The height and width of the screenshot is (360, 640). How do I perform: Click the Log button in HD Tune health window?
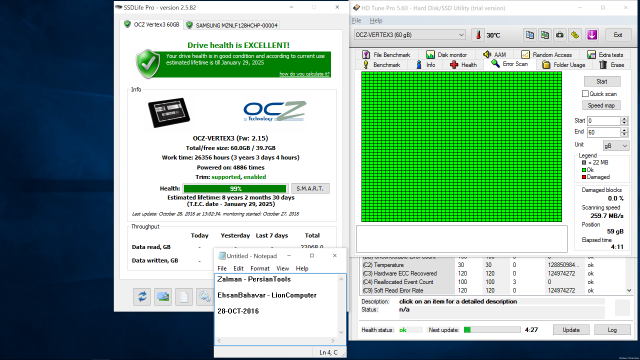[x=612, y=330]
